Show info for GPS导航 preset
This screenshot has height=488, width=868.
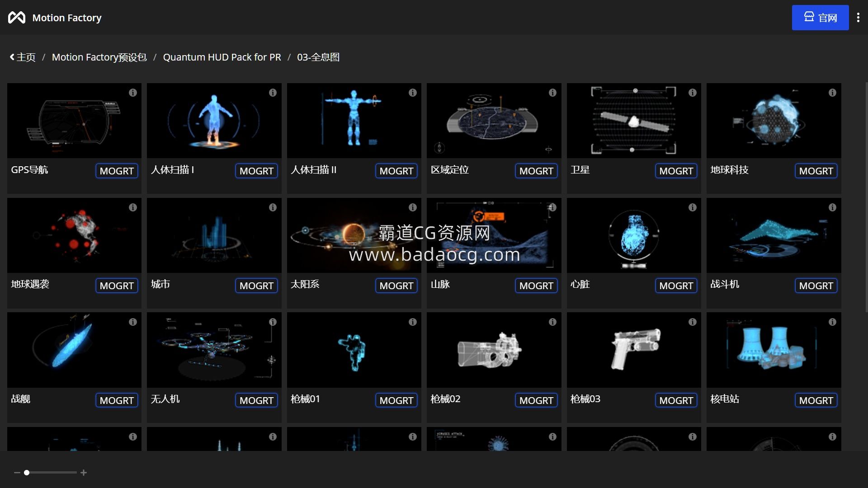[x=132, y=93]
